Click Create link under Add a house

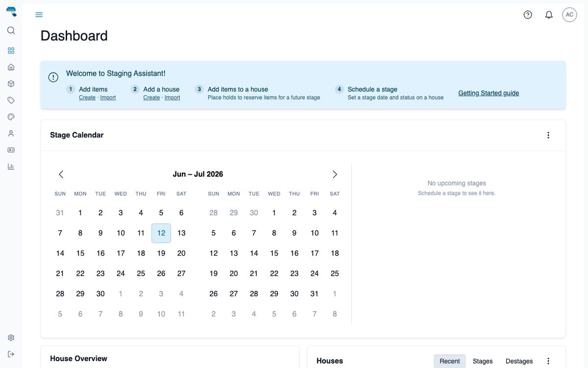tap(151, 98)
